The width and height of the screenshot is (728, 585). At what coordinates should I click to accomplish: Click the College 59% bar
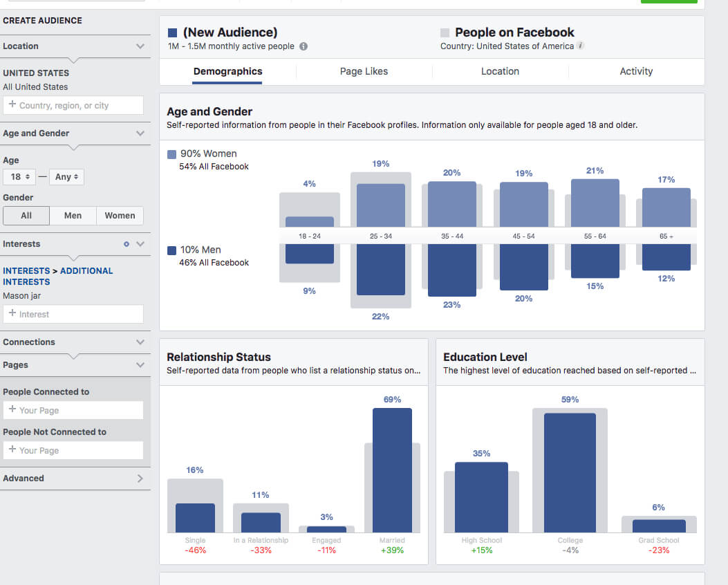(570, 473)
